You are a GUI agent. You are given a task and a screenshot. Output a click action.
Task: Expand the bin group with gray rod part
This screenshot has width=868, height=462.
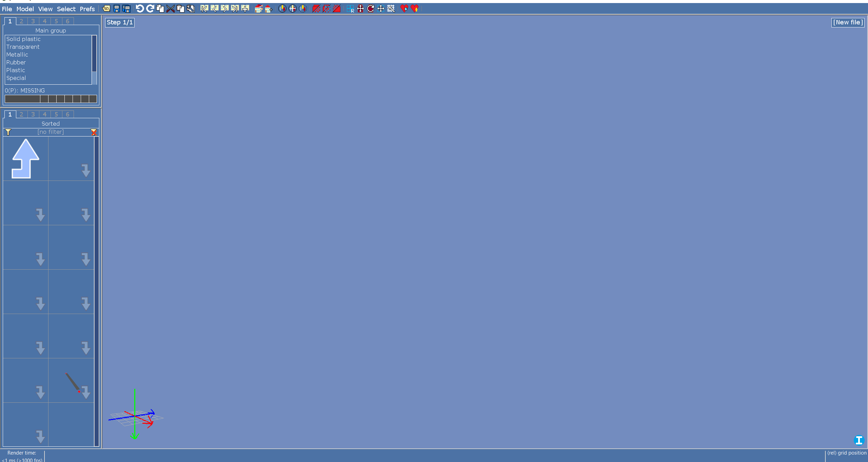click(x=86, y=392)
